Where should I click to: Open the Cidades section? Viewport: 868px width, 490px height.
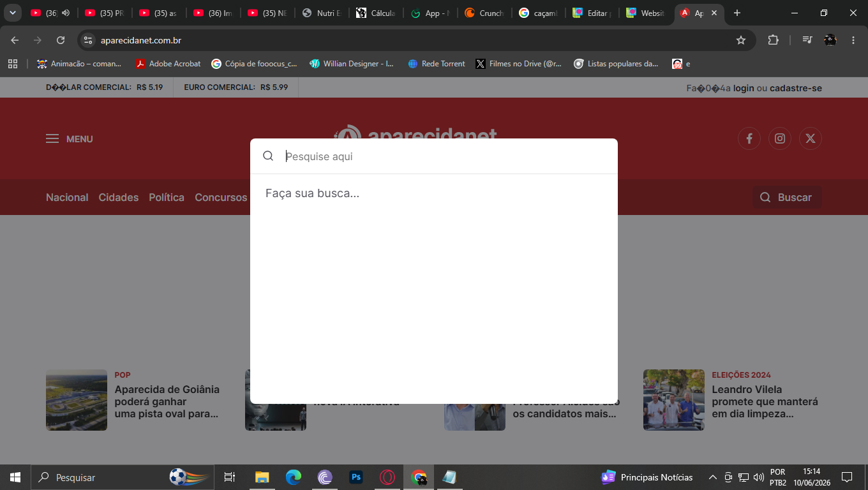[119, 197]
